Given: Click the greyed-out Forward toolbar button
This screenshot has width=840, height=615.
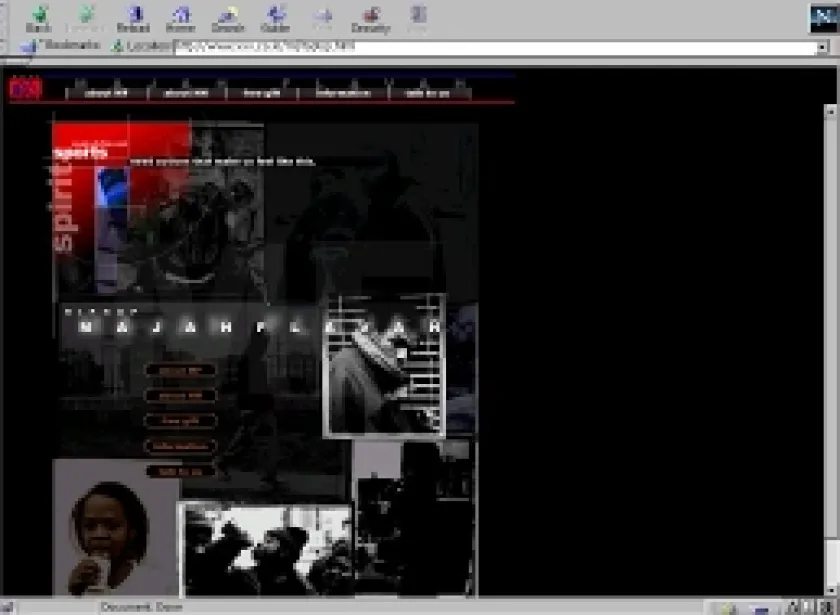Looking at the screenshot, I should (85, 19).
